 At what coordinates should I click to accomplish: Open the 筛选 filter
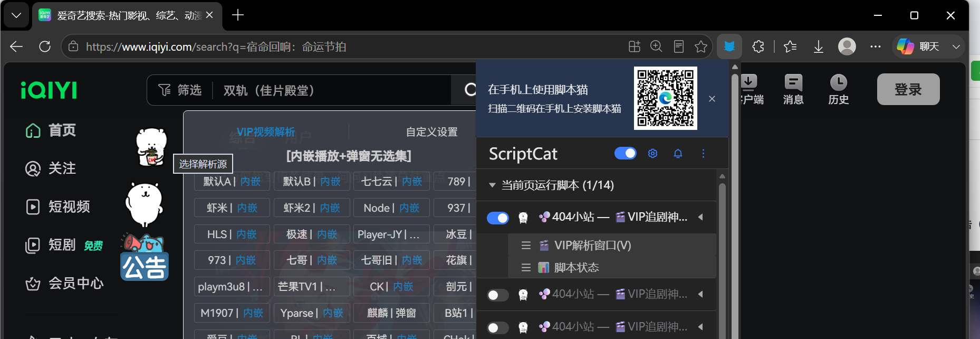click(180, 90)
